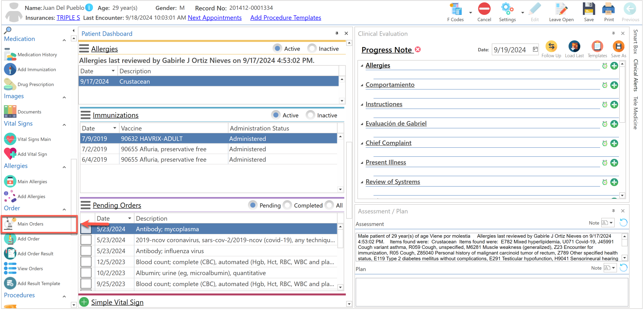This screenshot has height=310, width=644.
Task: Click the red Cancel icon
Action: (x=484, y=9)
